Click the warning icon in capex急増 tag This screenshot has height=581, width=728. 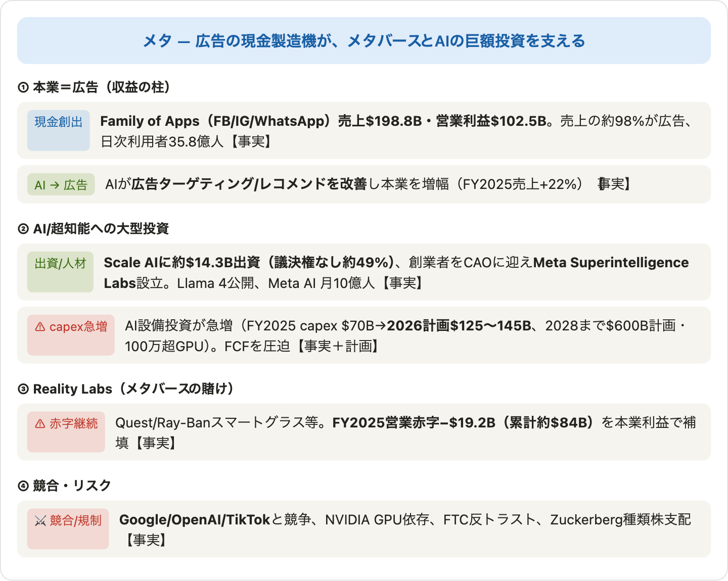pyautogui.click(x=40, y=327)
